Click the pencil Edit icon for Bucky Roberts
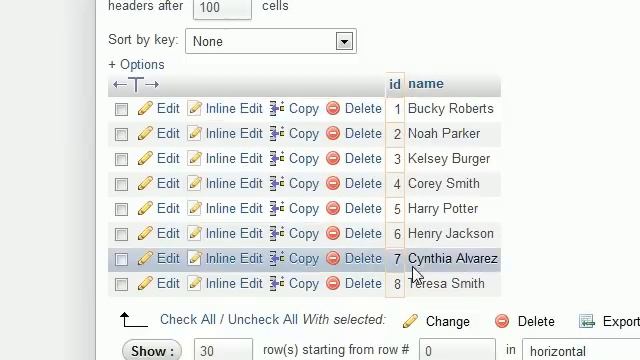The height and width of the screenshot is (360, 640). 145,109
